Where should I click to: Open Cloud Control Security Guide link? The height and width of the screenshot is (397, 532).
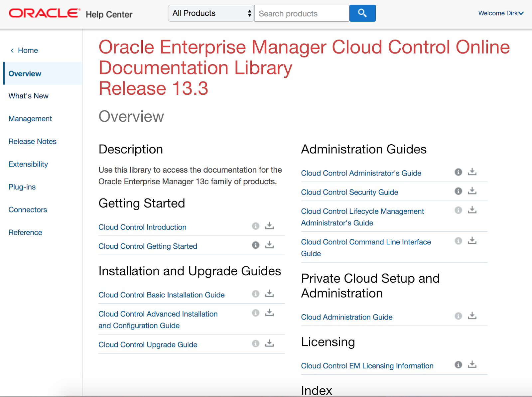349,193
